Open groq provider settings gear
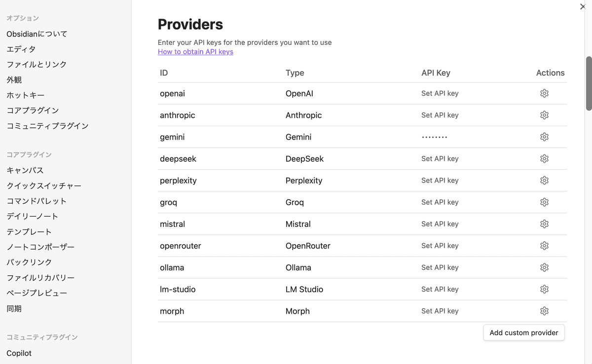Screen dimensions: 592x364 click(544, 202)
